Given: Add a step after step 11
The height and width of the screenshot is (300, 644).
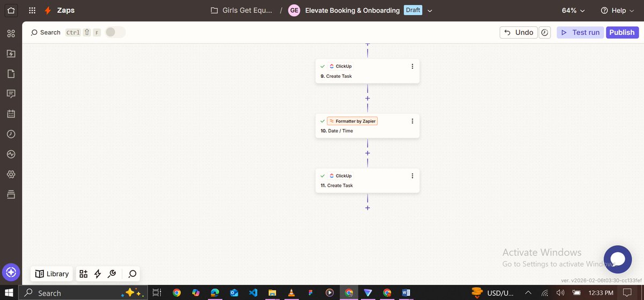Looking at the screenshot, I should pyautogui.click(x=368, y=208).
